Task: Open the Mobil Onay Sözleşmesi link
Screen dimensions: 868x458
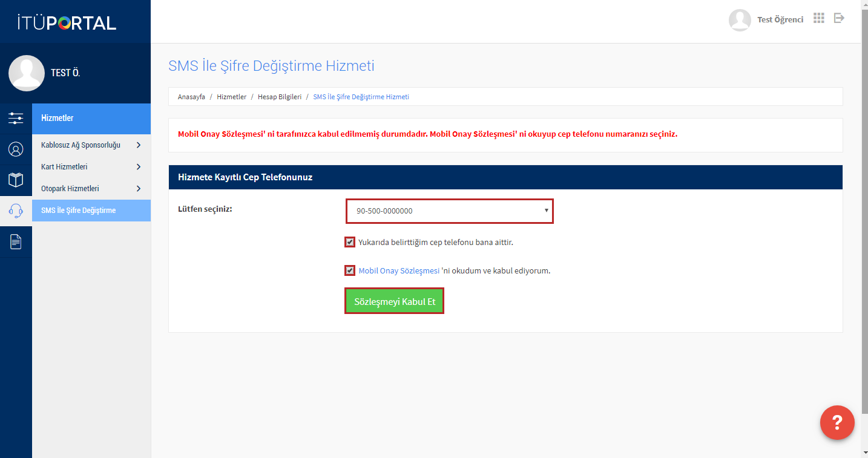Action: [399, 271]
